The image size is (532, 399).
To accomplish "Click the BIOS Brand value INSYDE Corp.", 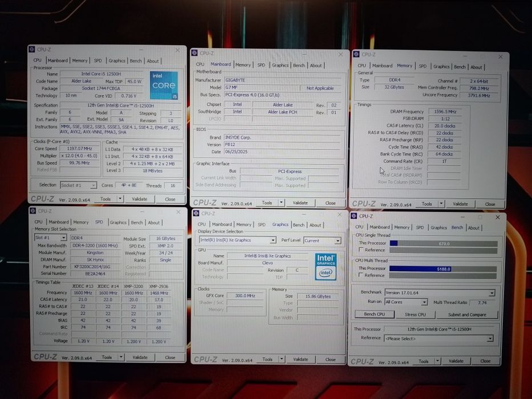I will point(282,137).
